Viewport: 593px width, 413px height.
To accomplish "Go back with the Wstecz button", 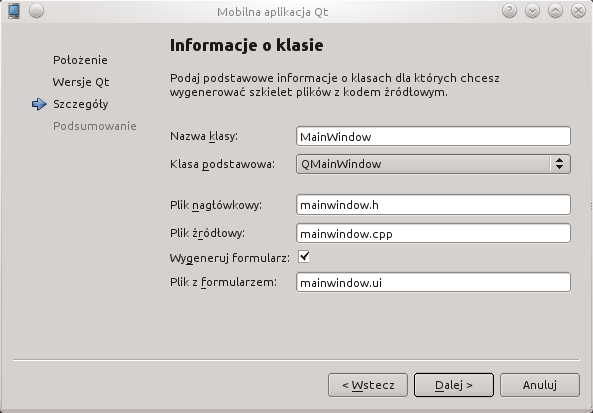I will [368, 385].
